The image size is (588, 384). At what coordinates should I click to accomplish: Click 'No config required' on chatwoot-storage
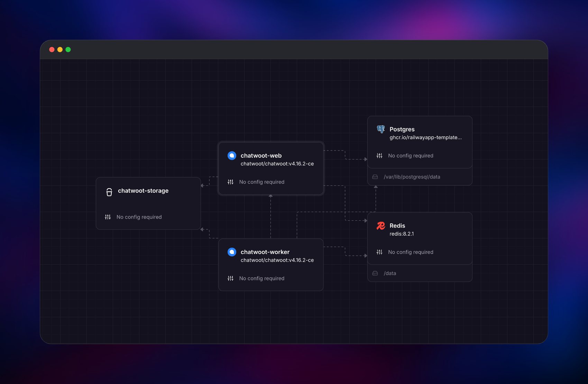click(x=139, y=217)
